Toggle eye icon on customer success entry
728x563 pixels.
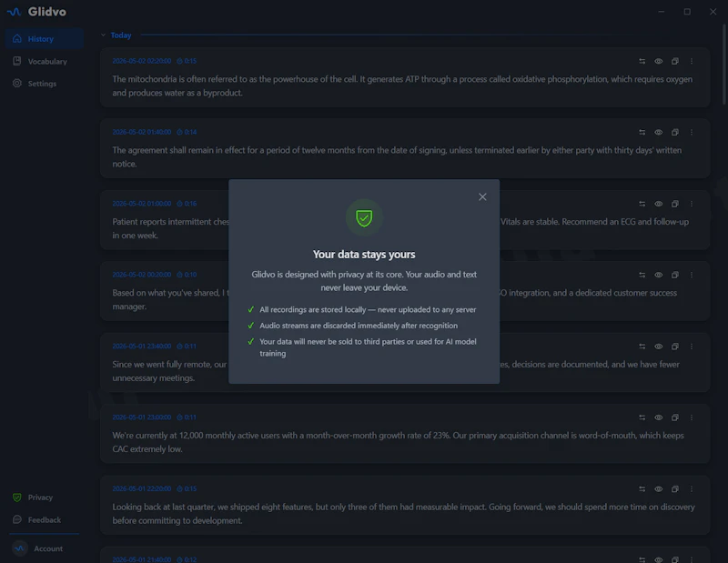(x=658, y=275)
